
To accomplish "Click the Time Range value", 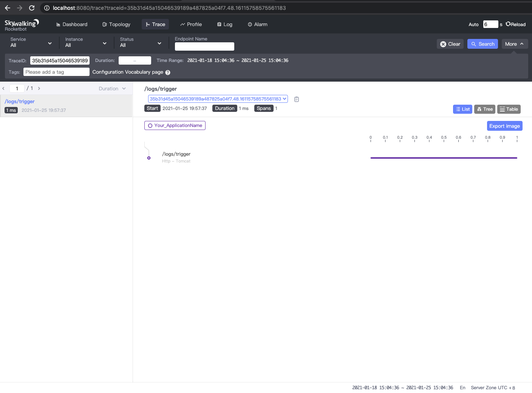I will click(x=238, y=60).
